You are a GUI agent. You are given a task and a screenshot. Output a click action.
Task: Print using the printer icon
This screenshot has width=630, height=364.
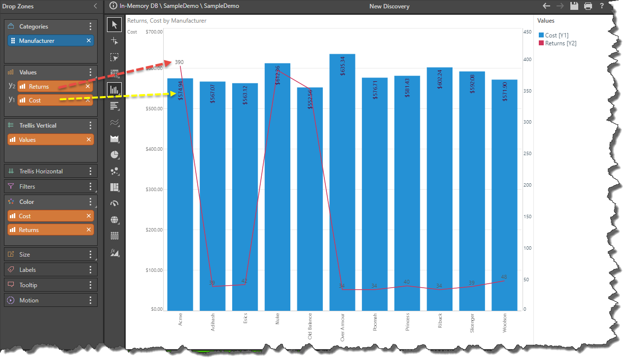[x=588, y=6]
